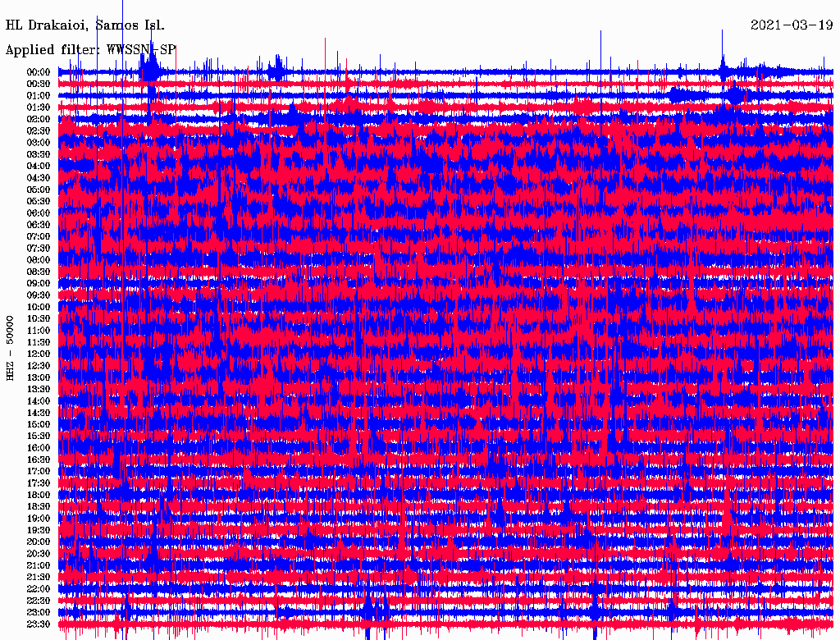
Task: Select the 11:00 time label
Action: [39, 330]
